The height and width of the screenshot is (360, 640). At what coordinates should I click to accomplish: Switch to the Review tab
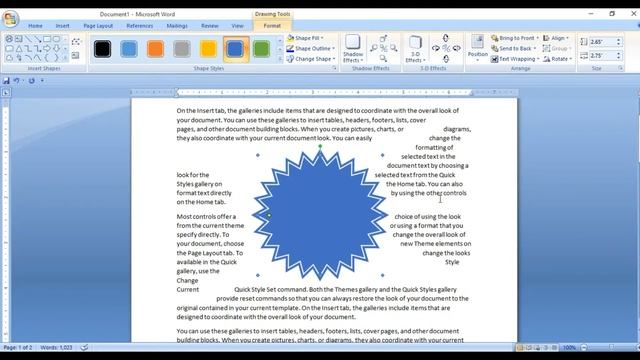pyautogui.click(x=209, y=26)
